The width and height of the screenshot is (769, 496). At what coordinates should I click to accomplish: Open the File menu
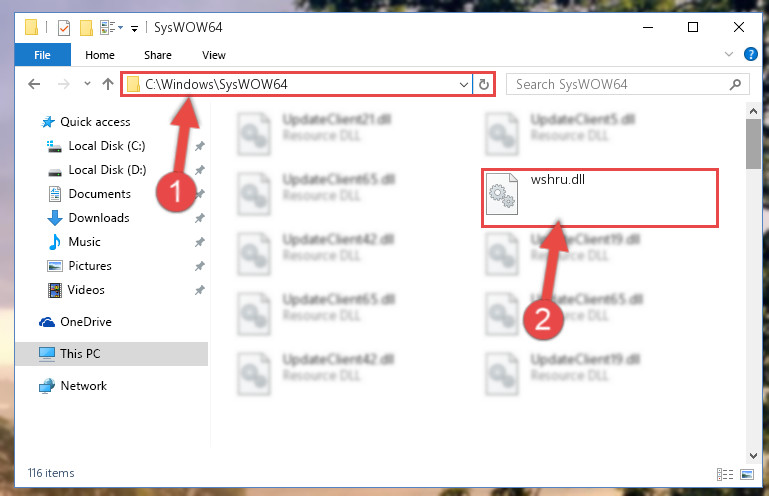coord(42,55)
